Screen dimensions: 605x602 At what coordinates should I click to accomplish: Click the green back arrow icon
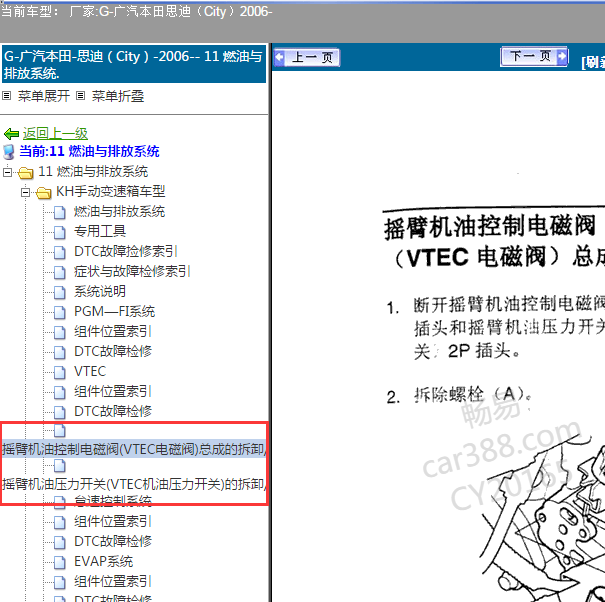tap(11, 134)
